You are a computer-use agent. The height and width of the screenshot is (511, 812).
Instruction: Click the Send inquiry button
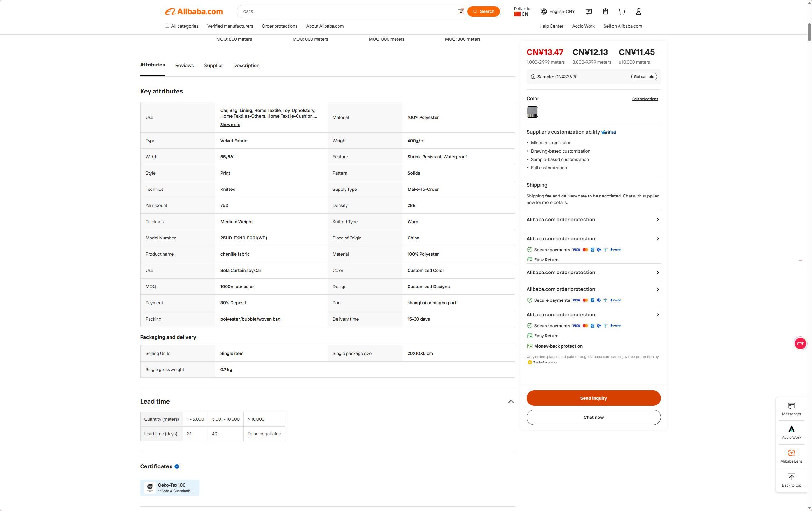pos(593,398)
